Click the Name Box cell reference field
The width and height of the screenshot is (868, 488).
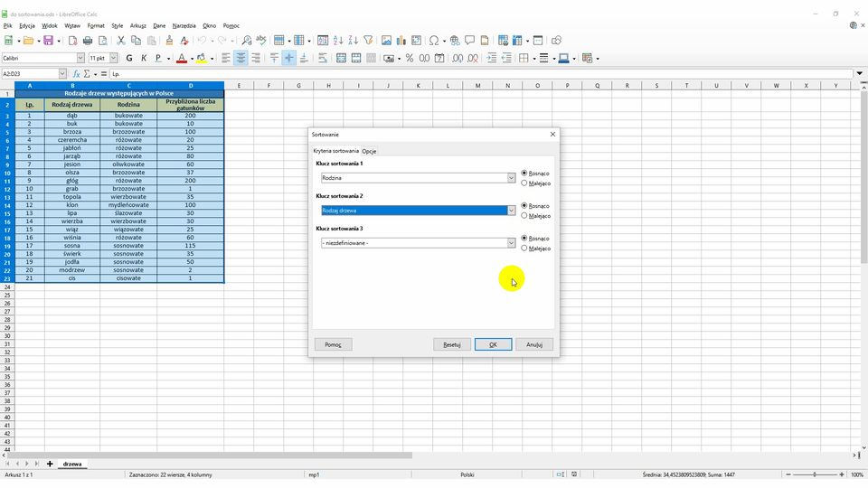point(29,74)
